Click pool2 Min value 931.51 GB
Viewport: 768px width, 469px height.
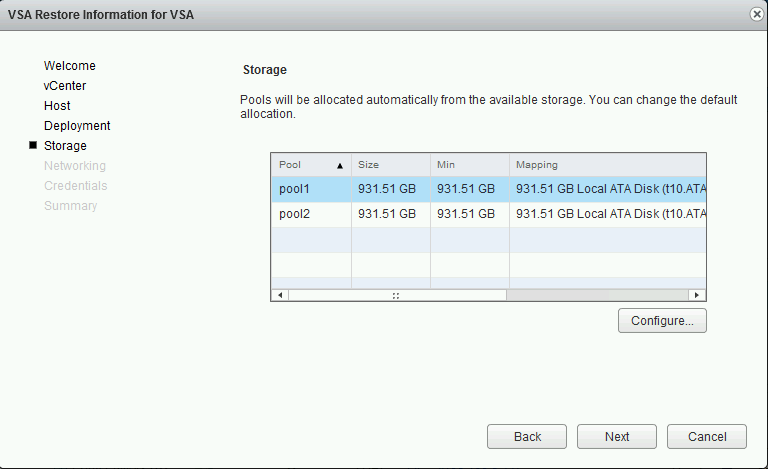pos(470,214)
